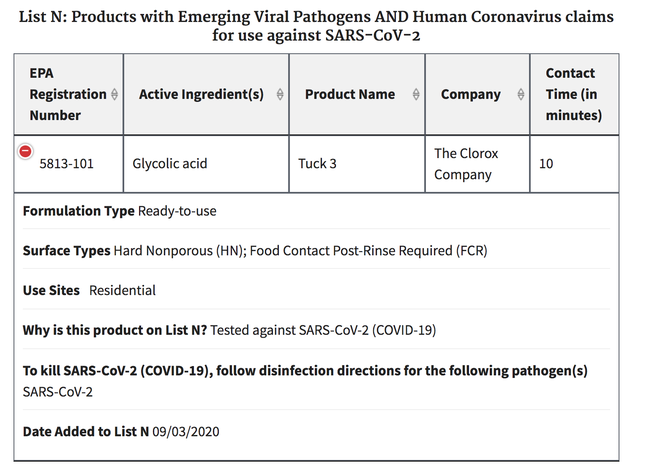The width and height of the screenshot is (660, 465).
Task: Click the Surface Types detail line
Action: coord(255,250)
